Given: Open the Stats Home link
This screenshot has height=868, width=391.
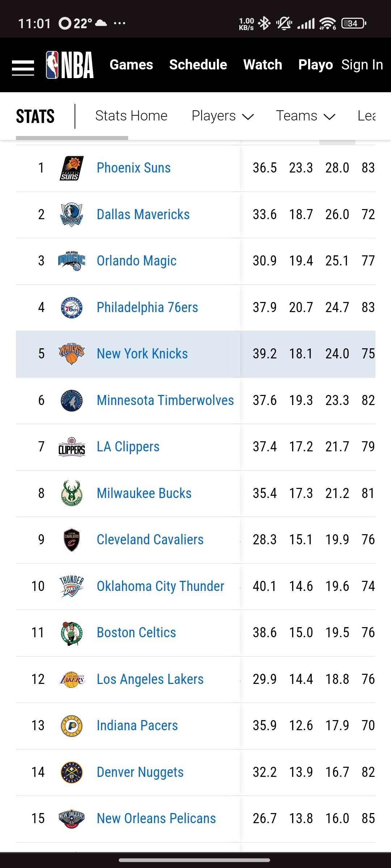Looking at the screenshot, I should 131,116.
